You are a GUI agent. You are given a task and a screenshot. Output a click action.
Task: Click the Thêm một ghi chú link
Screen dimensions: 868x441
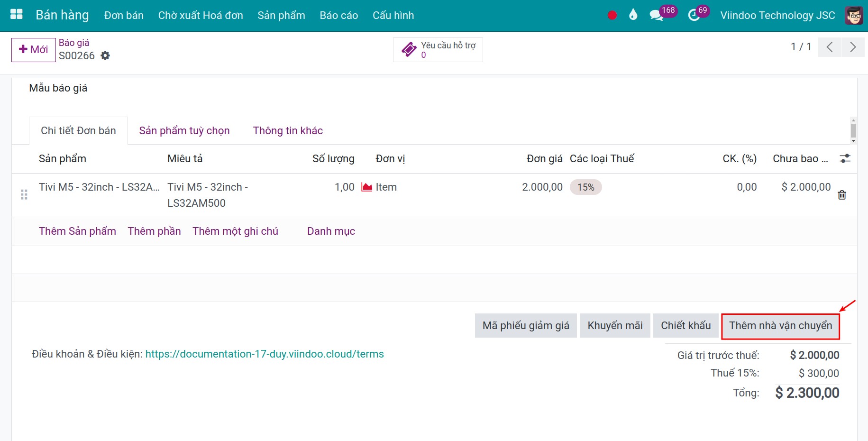235,231
